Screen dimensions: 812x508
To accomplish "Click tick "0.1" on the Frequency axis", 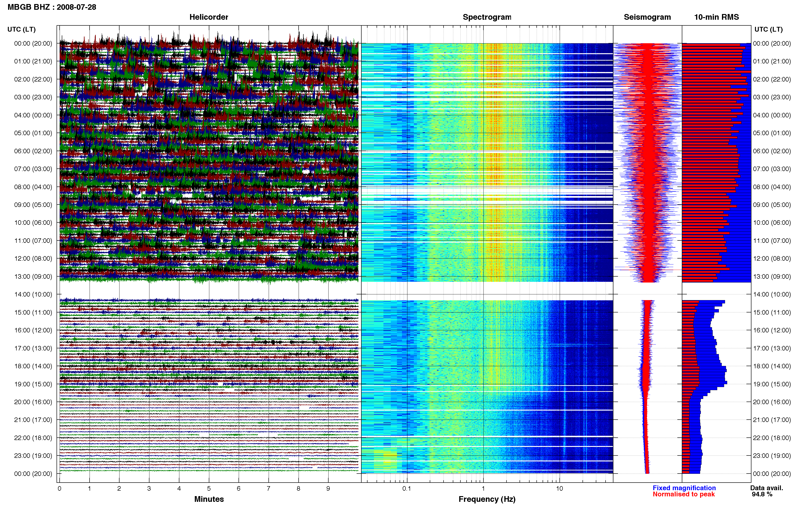I will [407, 489].
